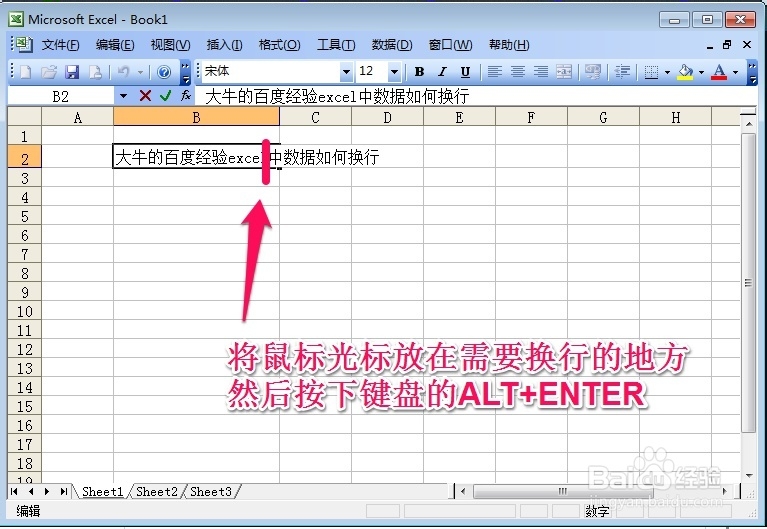
Task: Click the vertical scrollbar thumb
Action: [748, 282]
